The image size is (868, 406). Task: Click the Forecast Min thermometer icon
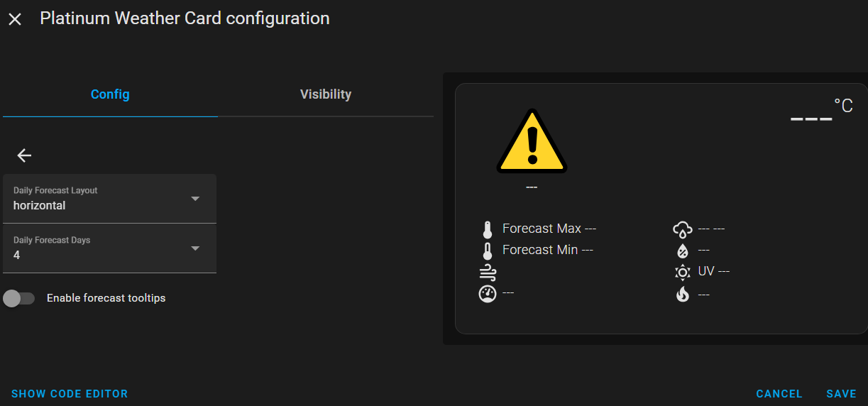(487, 251)
